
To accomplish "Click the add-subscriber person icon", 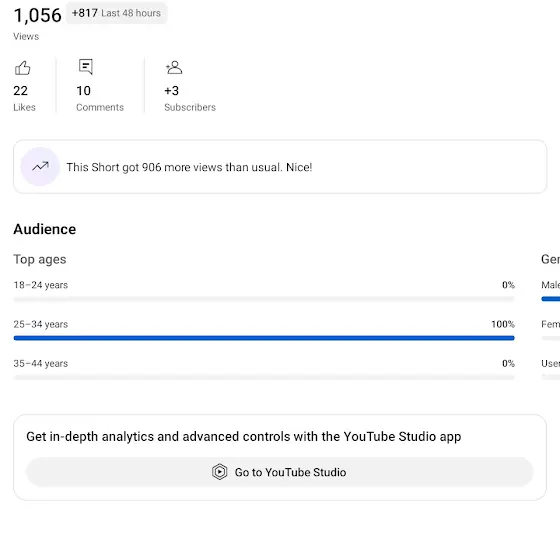I will [174, 68].
